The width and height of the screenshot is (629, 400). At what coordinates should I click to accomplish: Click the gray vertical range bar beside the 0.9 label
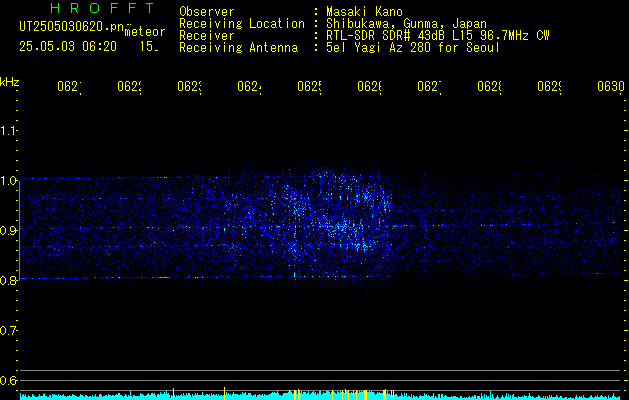(20, 230)
